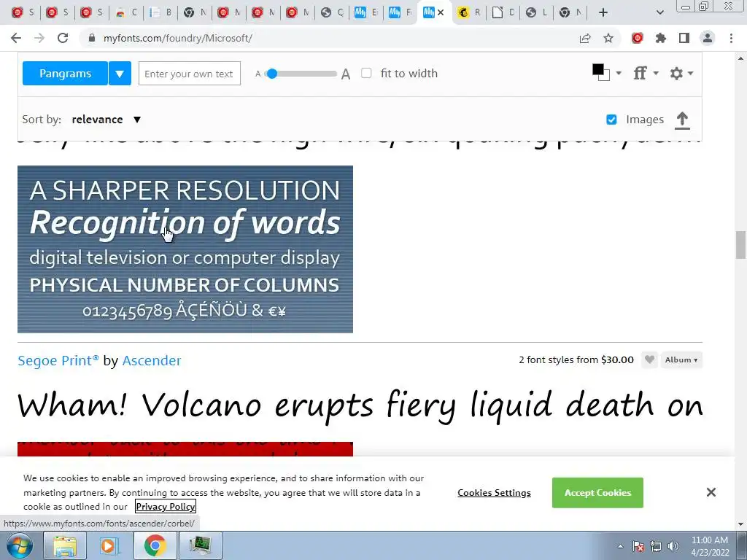Image resolution: width=747 pixels, height=560 pixels.
Task: Click the Pangrams button
Action: pyautogui.click(x=65, y=74)
